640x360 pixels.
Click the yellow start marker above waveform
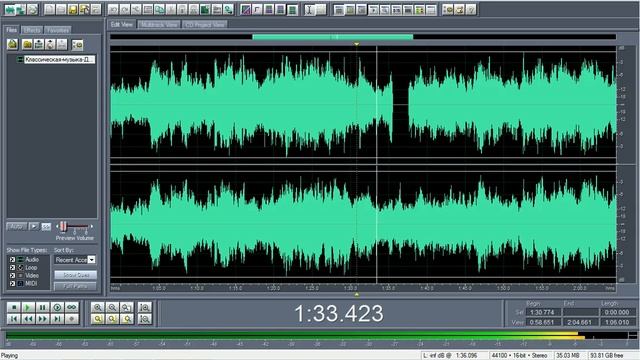[357, 44]
